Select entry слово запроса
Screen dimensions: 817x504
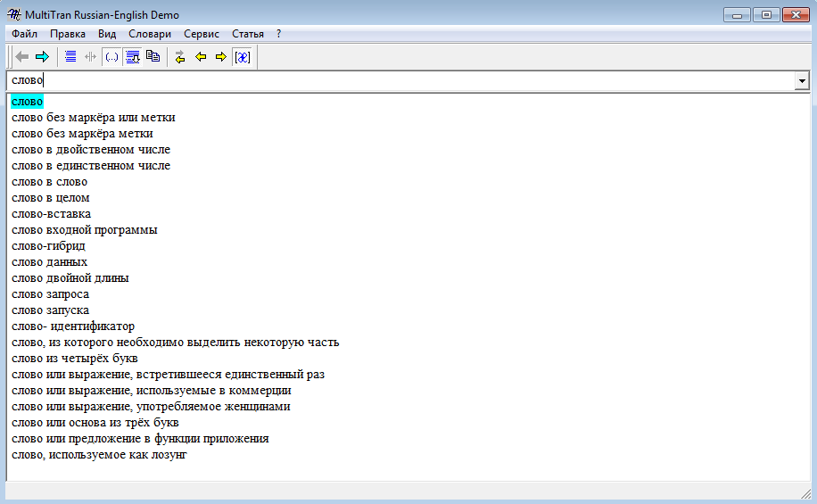pyautogui.click(x=51, y=294)
